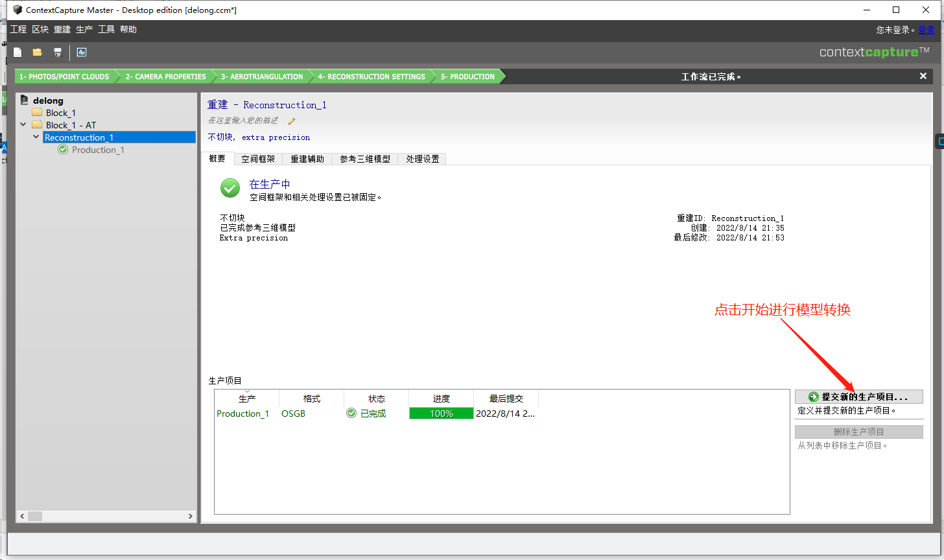Go to workflow step 3- Aerotriangulation
This screenshot has height=560, width=944.
point(262,76)
